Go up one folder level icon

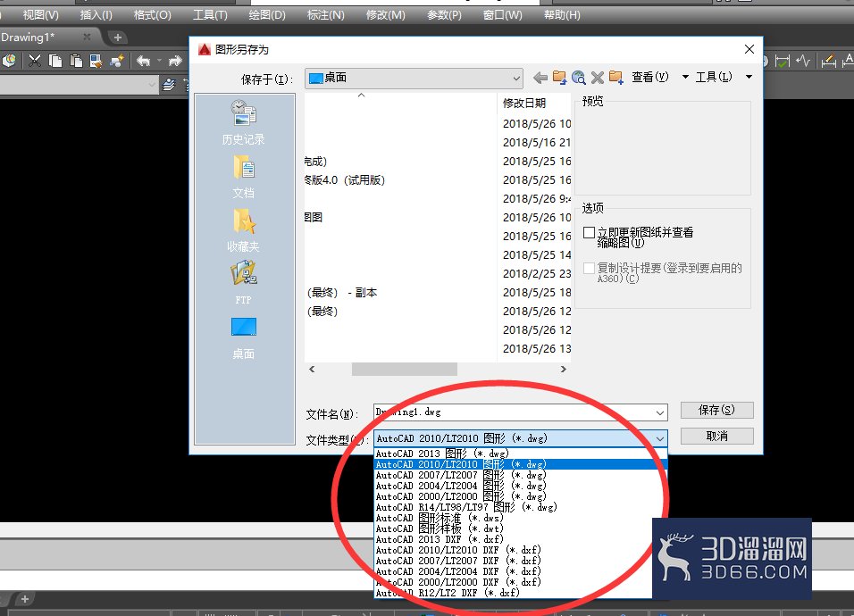559,78
